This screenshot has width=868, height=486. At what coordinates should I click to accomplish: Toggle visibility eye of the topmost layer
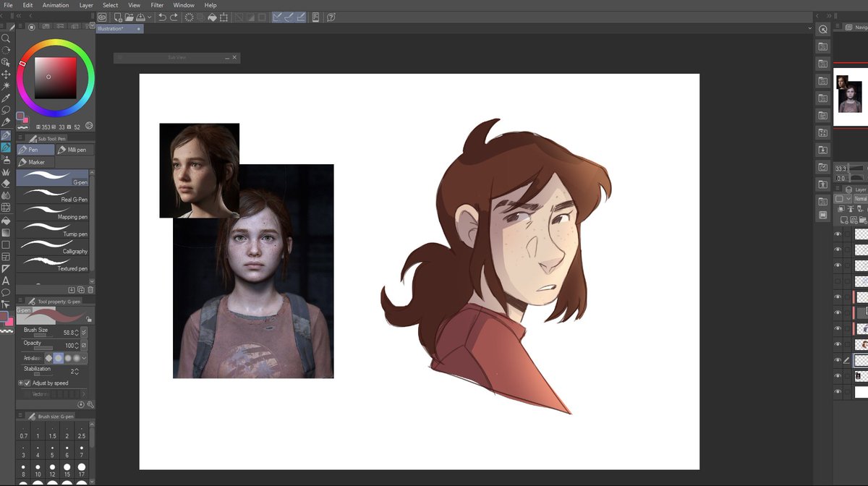click(x=838, y=234)
